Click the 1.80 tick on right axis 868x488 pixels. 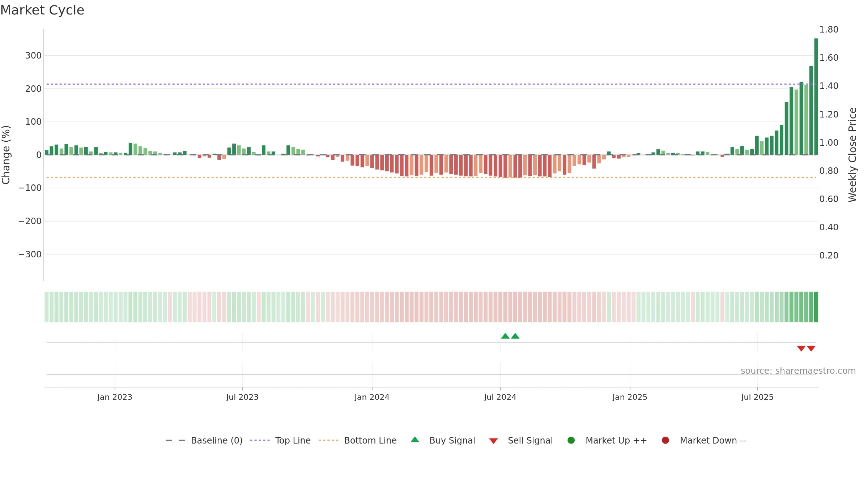829,30
